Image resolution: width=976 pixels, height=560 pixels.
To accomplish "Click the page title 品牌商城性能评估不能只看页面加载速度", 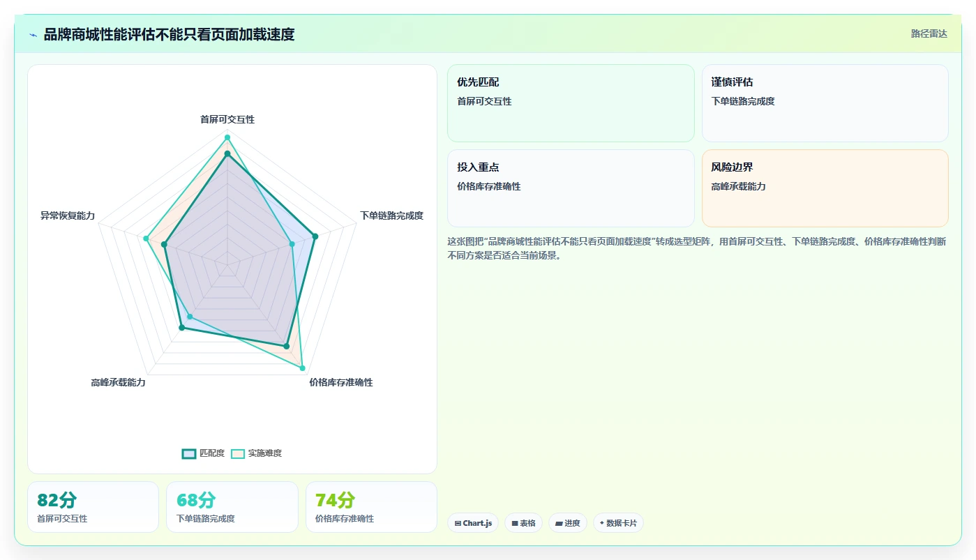I will tap(169, 34).
